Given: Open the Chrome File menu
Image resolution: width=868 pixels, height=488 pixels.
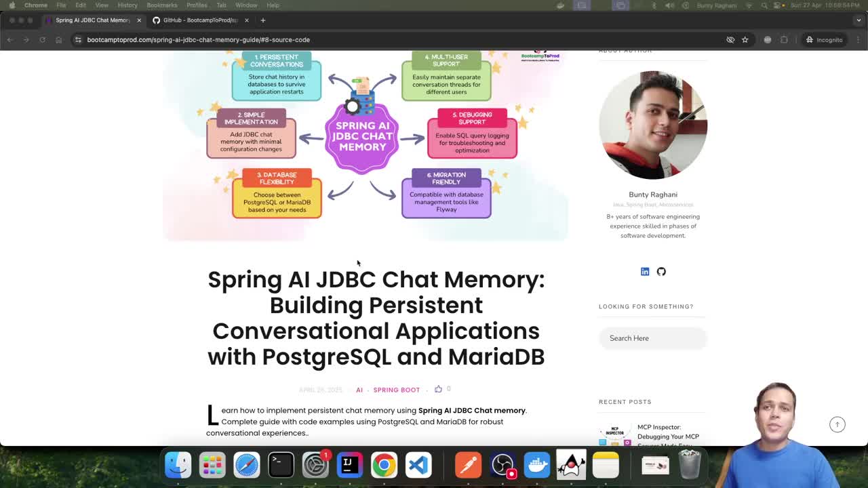Looking at the screenshot, I should (x=61, y=5).
